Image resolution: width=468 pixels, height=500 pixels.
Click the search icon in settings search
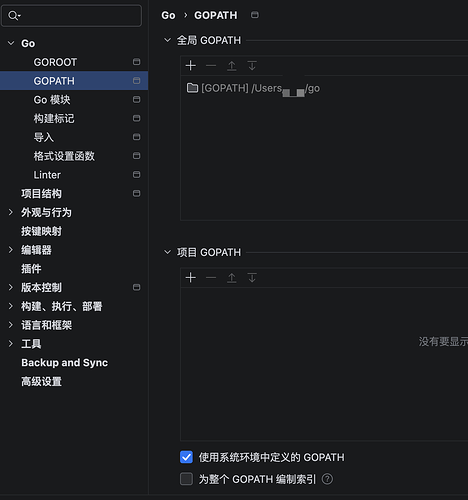click(14, 15)
